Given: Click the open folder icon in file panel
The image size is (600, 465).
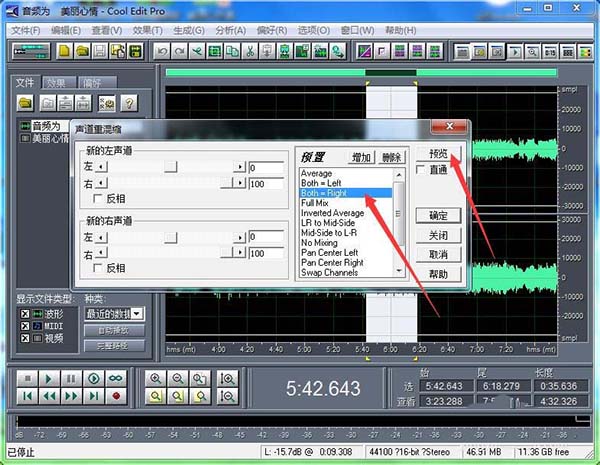Looking at the screenshot, I should point(26,103).
